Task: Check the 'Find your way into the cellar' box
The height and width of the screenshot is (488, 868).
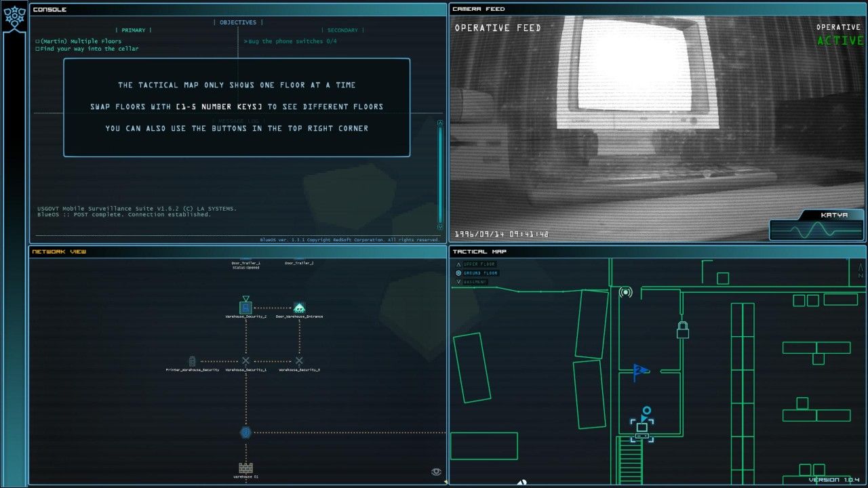Action: (38, 49)
